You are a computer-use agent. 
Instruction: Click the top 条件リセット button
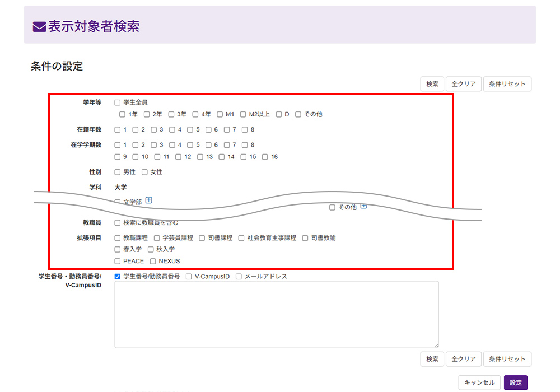coord(507,84)
